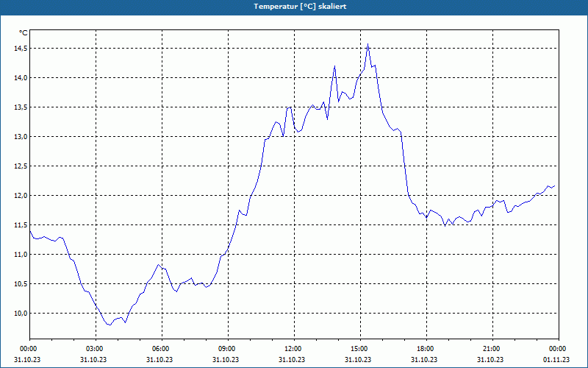Viewport: 588px width, 368px height.
Task: Select the 12,0 y-axis value
Action: point(21,196)
